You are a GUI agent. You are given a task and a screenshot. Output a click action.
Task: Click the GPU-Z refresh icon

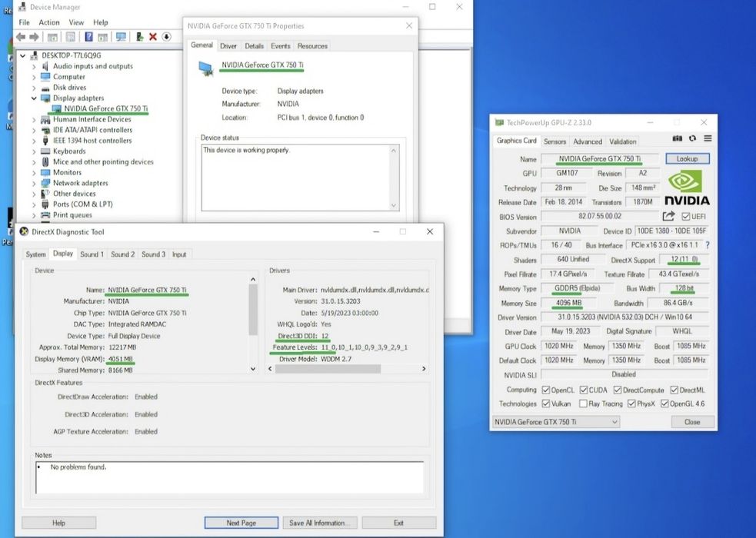(x=693, y=139)
